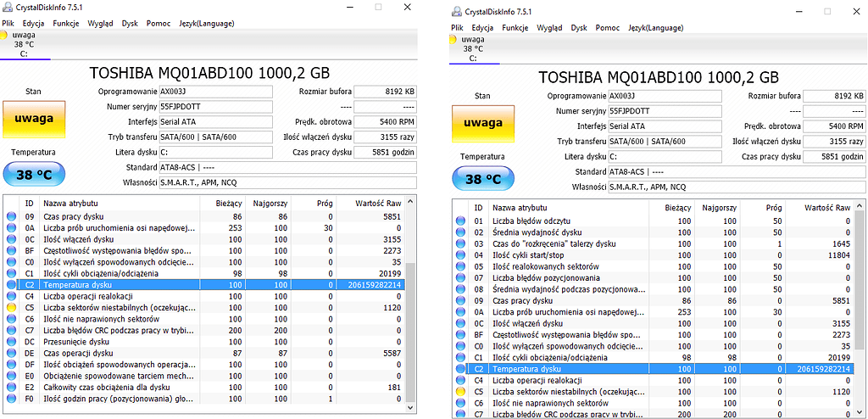
Task: Select Ilość cykli start/stop row, right window
Action: (x=654, y=255)
